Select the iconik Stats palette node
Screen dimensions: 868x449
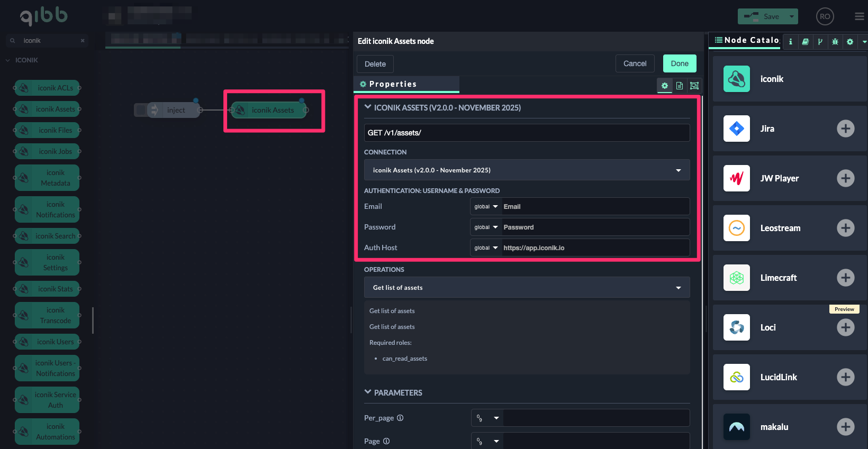point(48,289)
